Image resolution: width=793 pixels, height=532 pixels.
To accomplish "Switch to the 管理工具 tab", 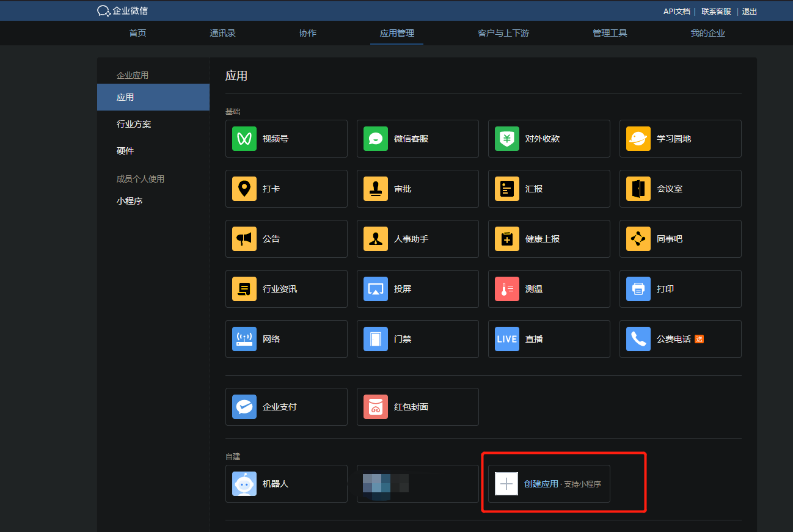I will tap(610, 33).
